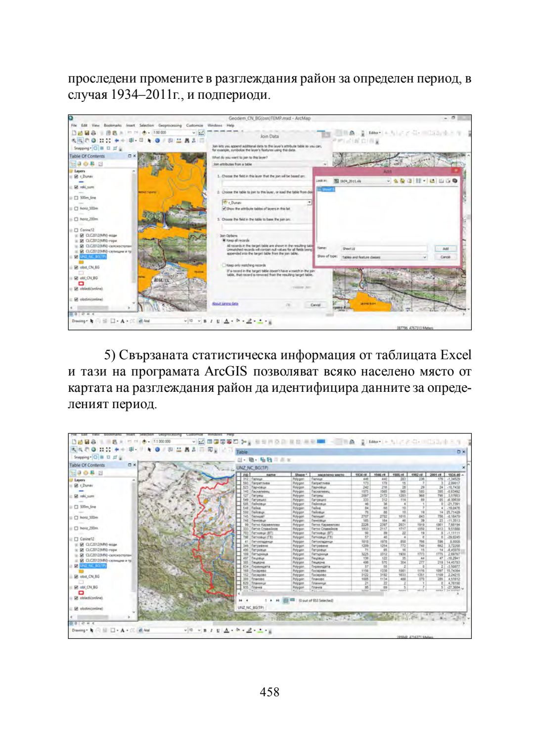Click the Name field containing Sheet1$
Viewport: 534px width, 756px height.
(383, 249)
